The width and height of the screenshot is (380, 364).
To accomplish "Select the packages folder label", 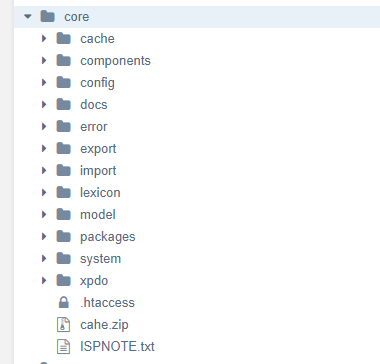I will coord(108,237).
